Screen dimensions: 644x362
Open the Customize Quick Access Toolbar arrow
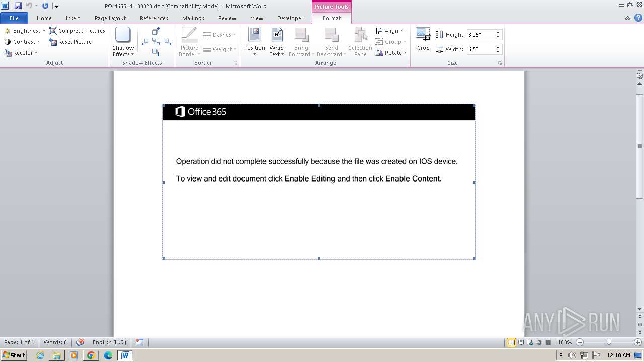pos(56,6)
